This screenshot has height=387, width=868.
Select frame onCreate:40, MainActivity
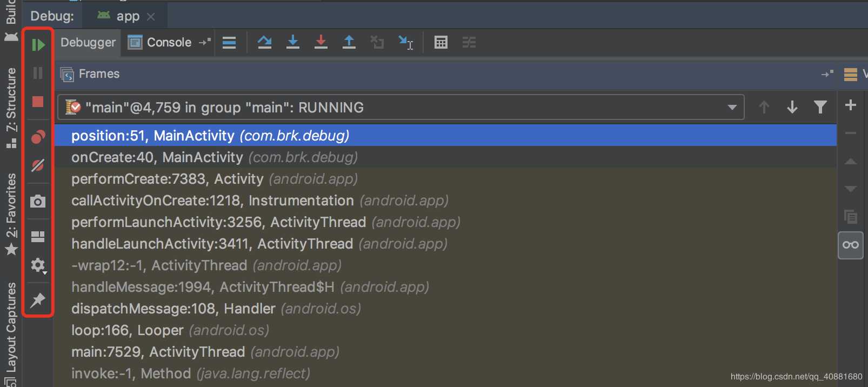coord(445,157)
